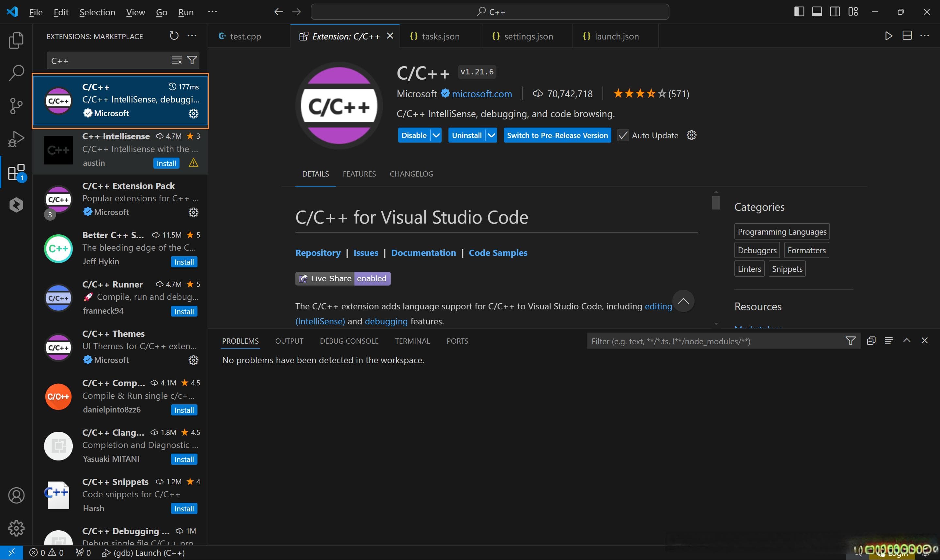Open the Manage gear in activity bar
The image size is (940, 560).
pos(16,528)
